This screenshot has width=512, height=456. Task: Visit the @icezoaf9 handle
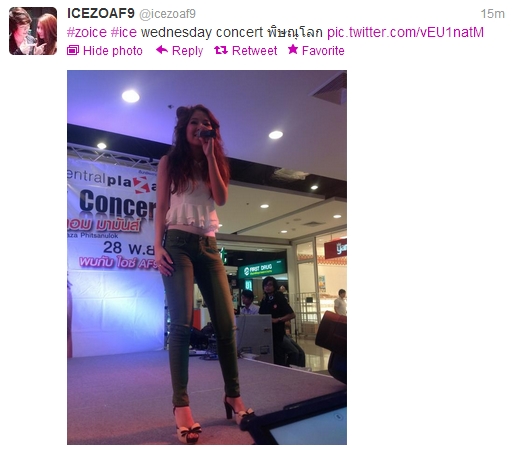point(167,14)
